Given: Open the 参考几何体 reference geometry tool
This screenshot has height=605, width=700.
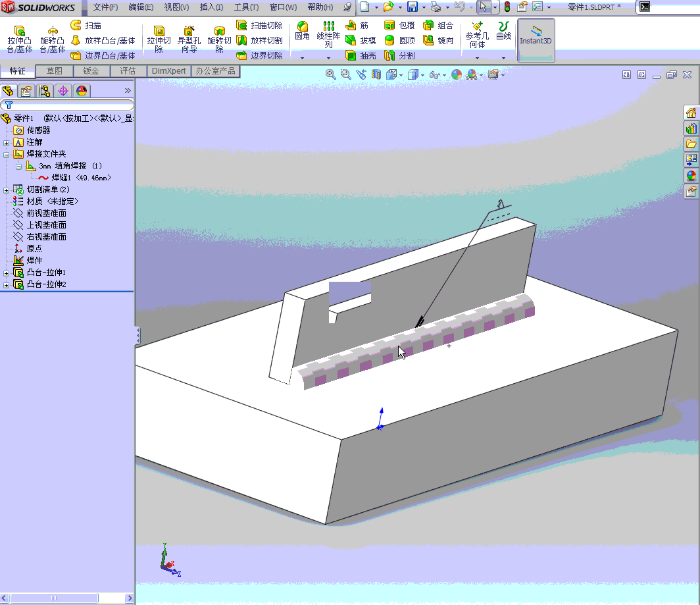Looking at the screenshot, I should 477,35.
